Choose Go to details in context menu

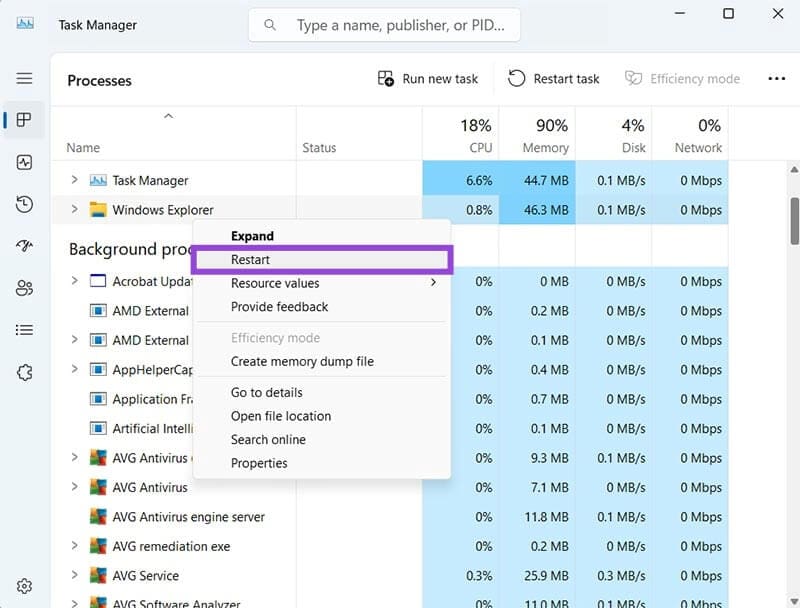[322, 392]
